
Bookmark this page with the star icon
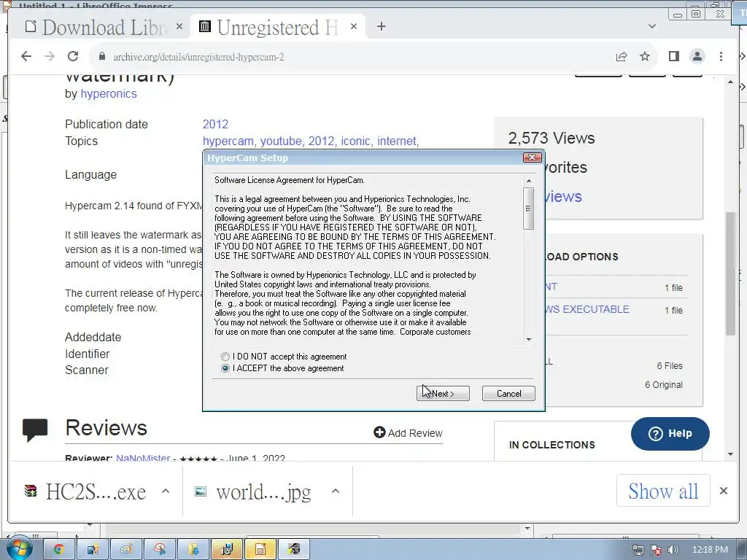tap(645, 56)
